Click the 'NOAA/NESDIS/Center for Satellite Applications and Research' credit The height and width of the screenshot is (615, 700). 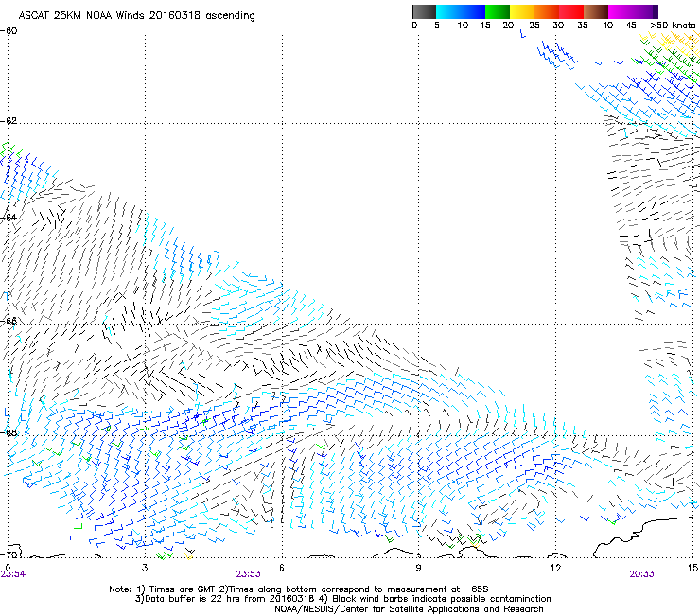click(409, 609)
